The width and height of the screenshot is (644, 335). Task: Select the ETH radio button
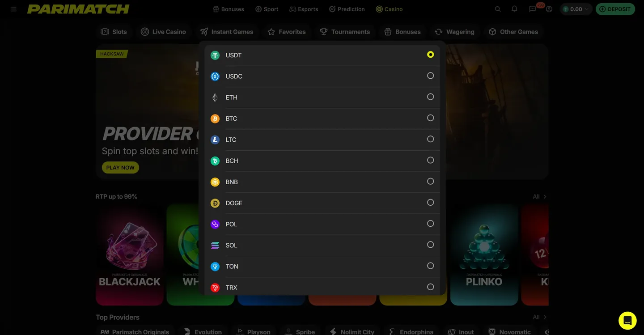(x=431, y=97)
